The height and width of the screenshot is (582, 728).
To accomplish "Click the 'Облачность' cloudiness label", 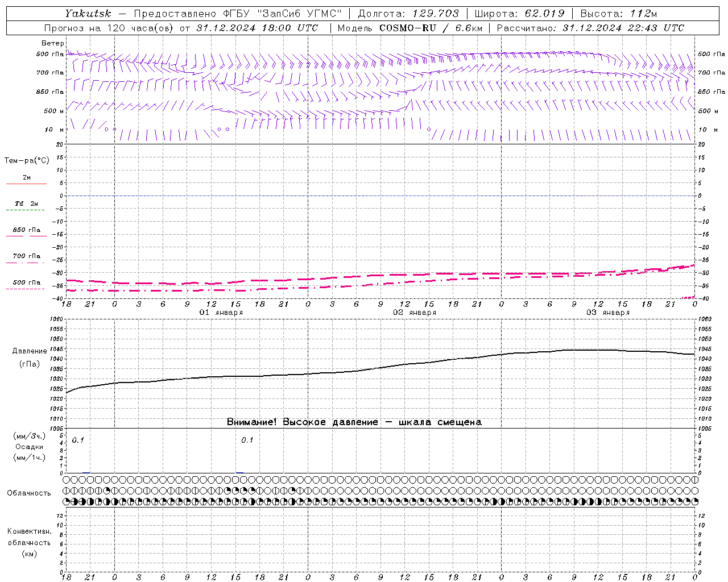I will (29, 493).
